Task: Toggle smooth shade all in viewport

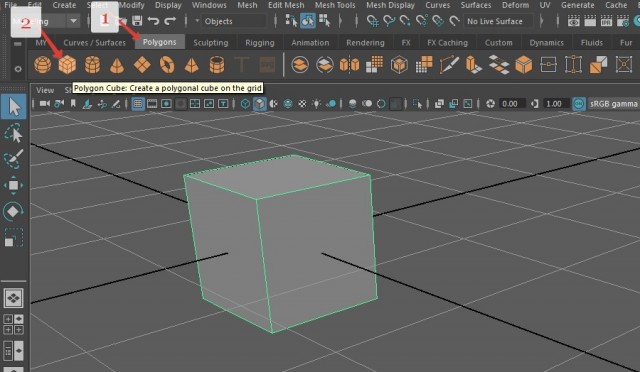Action: tap(259, 104)
